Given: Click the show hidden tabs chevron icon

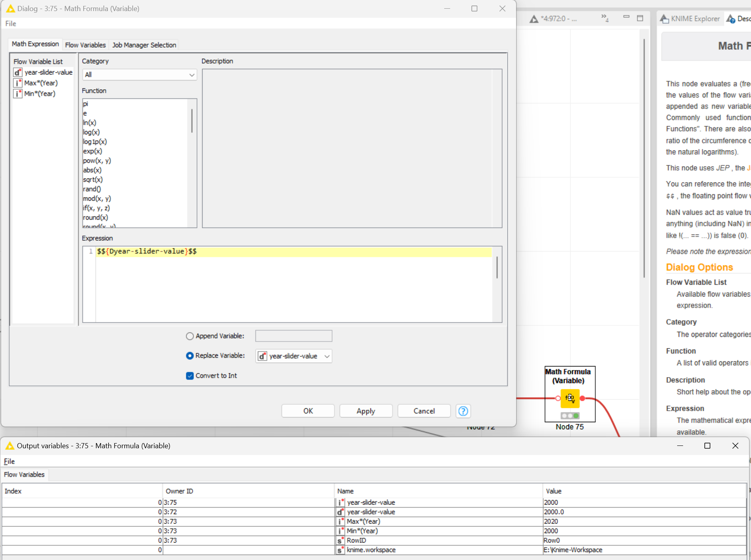Looking at the screenshot, I should click(605, 18).
